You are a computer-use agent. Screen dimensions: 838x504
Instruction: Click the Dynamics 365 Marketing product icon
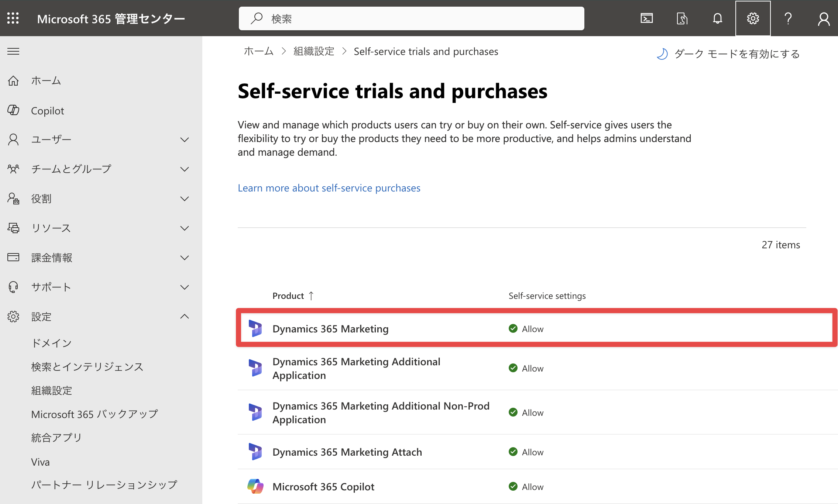255,328
